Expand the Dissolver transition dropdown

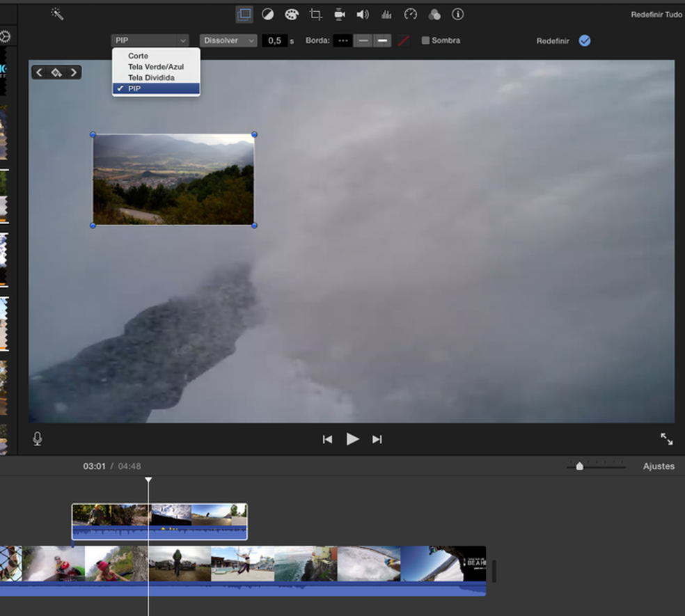(228, 40)
